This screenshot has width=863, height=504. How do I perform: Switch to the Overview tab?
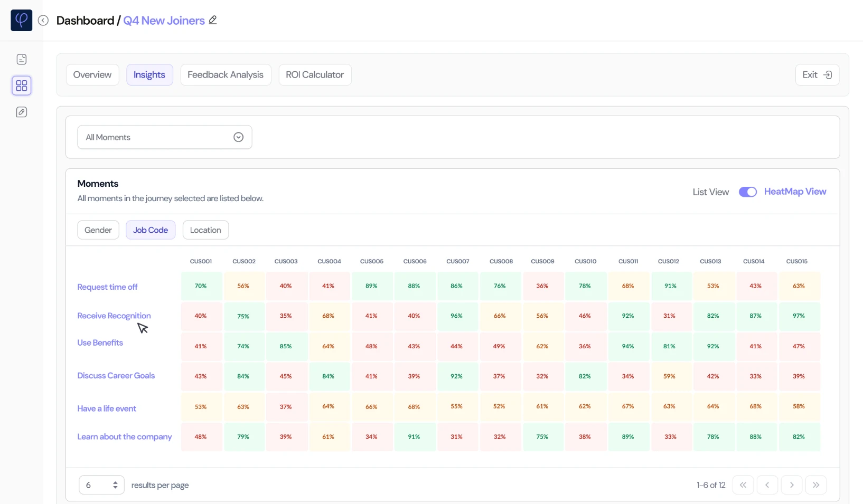[x=92, y=75]
